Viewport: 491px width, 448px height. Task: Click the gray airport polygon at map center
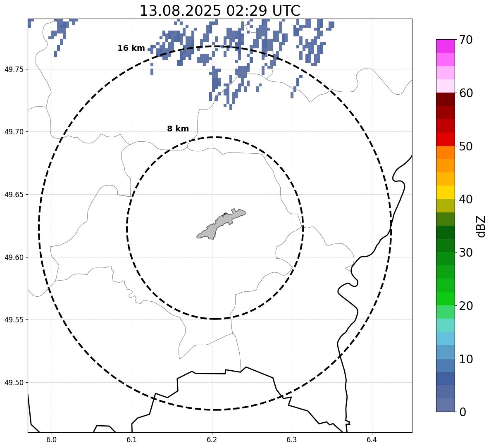[221, 224]
